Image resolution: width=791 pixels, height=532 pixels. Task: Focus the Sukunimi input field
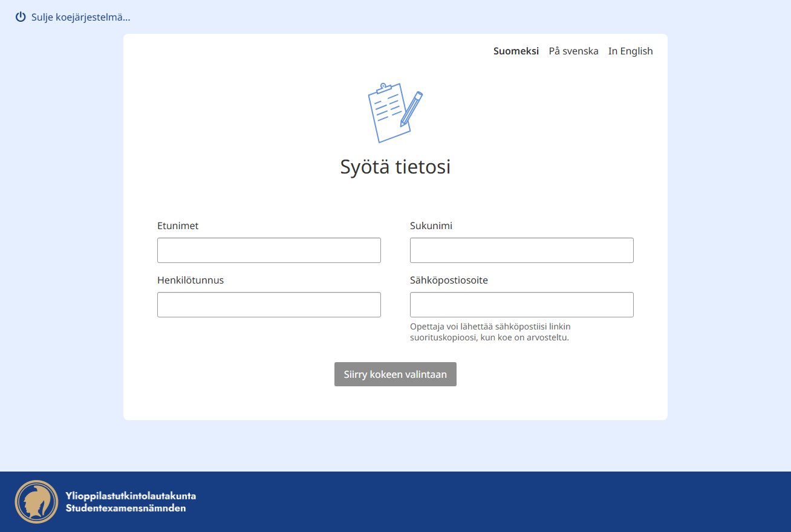pyautogui.click(x=521, y=250)
